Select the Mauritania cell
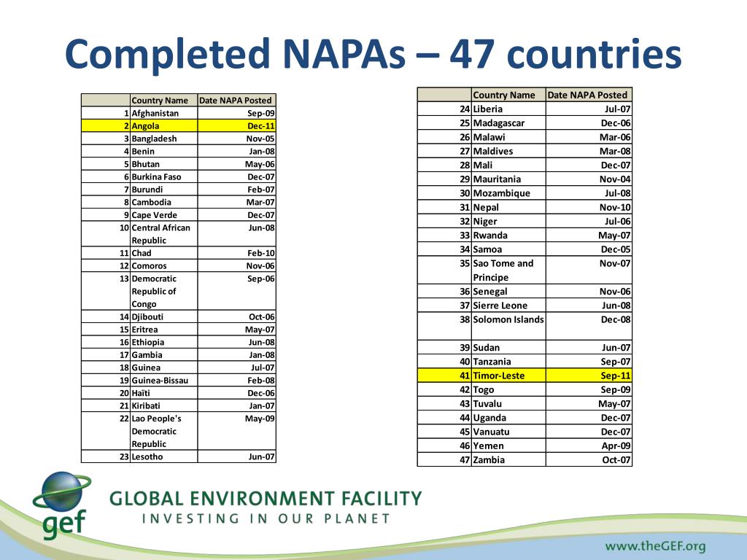This screenshot has width=747, height=560. pos(508,179)
